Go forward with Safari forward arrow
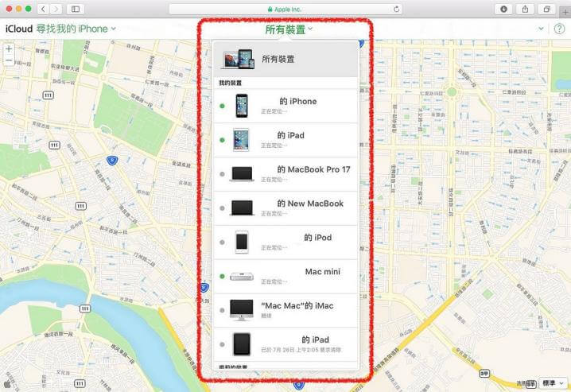The image size is (571, 392). [56, 9]
